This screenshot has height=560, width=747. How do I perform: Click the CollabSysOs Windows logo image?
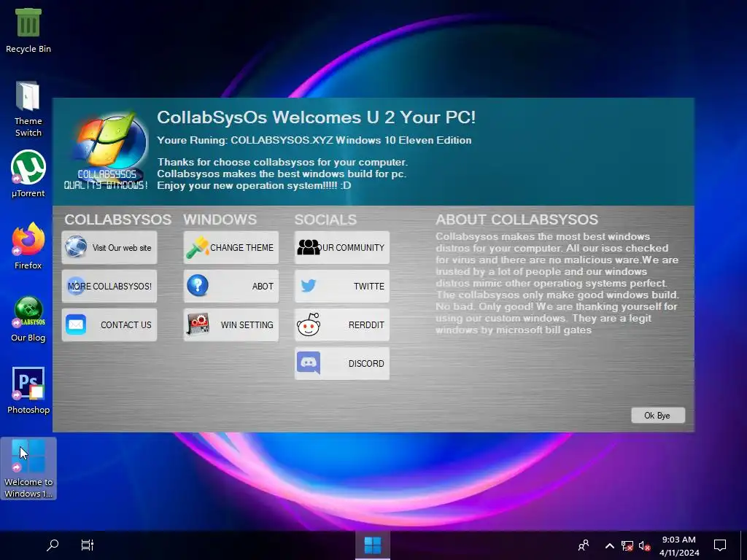(x=108, y=150)
